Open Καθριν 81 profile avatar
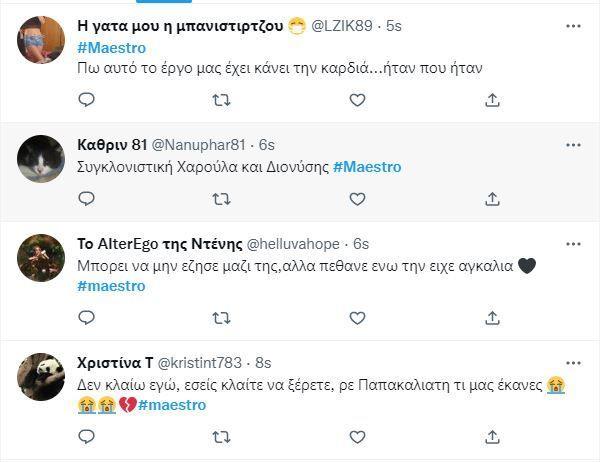 click(x=41, y=157)
